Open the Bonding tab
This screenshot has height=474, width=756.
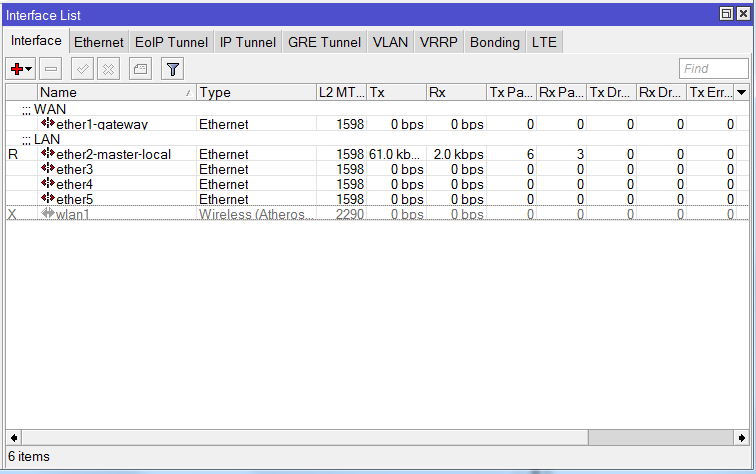pos(494,42)
